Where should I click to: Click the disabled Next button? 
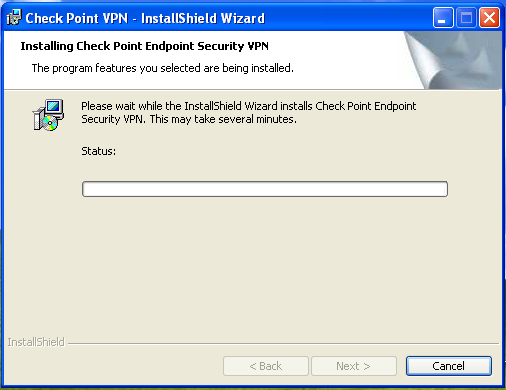click(354, 366)
